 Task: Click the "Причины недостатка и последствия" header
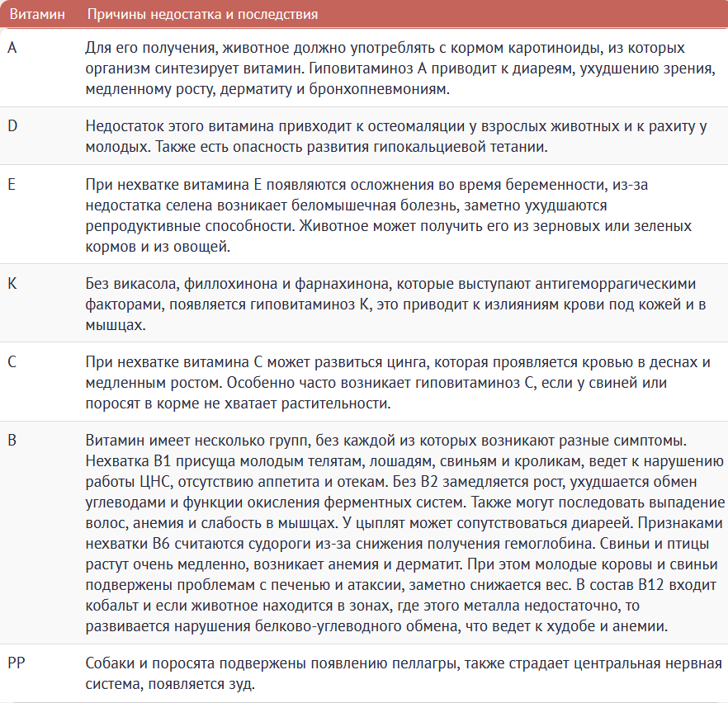coord(202,15)
